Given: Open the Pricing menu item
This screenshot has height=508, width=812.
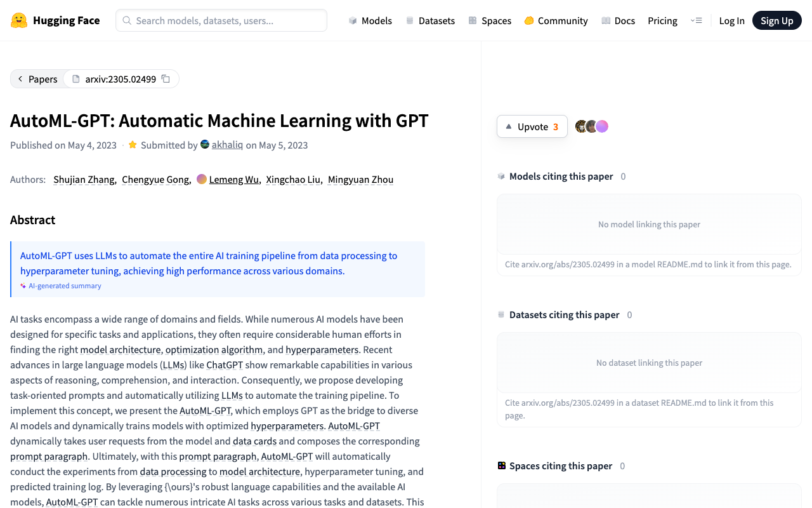Looking at the screenshot, I should click(x=662, y=20).
